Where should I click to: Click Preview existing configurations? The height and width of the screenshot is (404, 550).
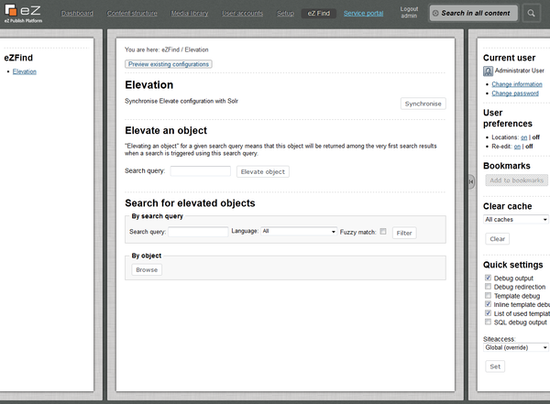point(168,64)
